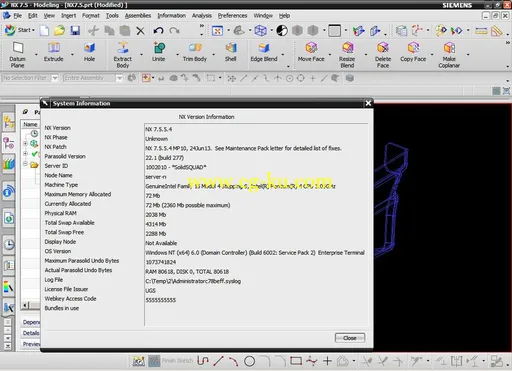Click the Name column header in navigator

(30, 124)
